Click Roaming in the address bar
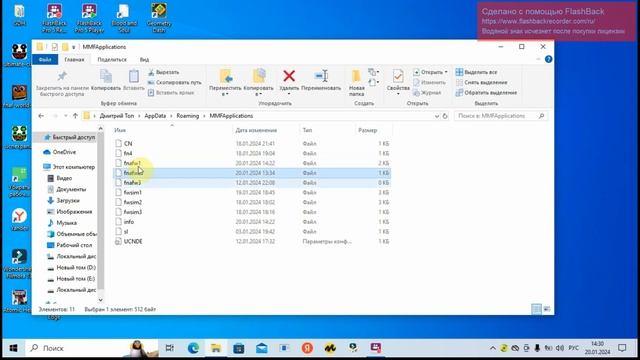The height and width of the screenshot is (360, 640). tap(188, 116)
